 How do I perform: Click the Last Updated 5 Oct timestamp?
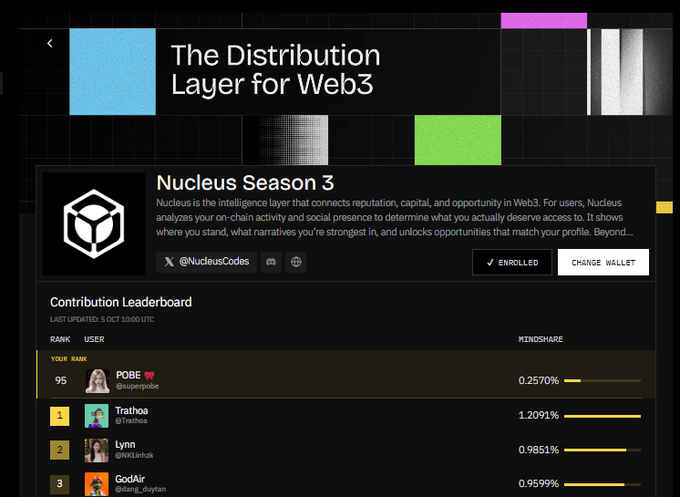(x=102, y=319)
